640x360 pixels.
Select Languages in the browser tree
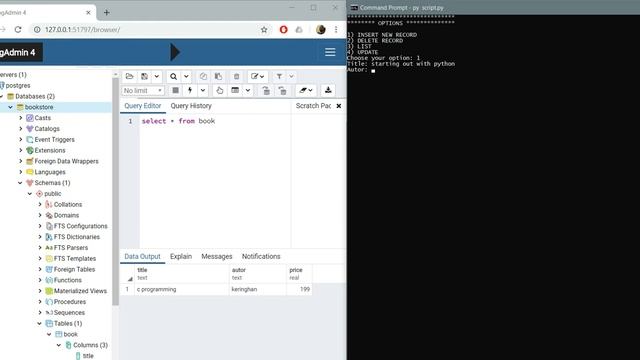[x=50, y=172]
